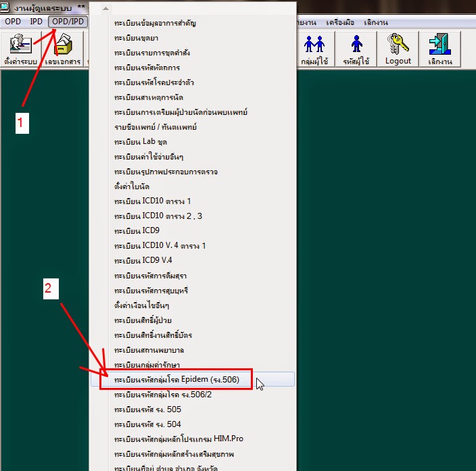
Task: Open the IPD menu
Action: point(36,22)
